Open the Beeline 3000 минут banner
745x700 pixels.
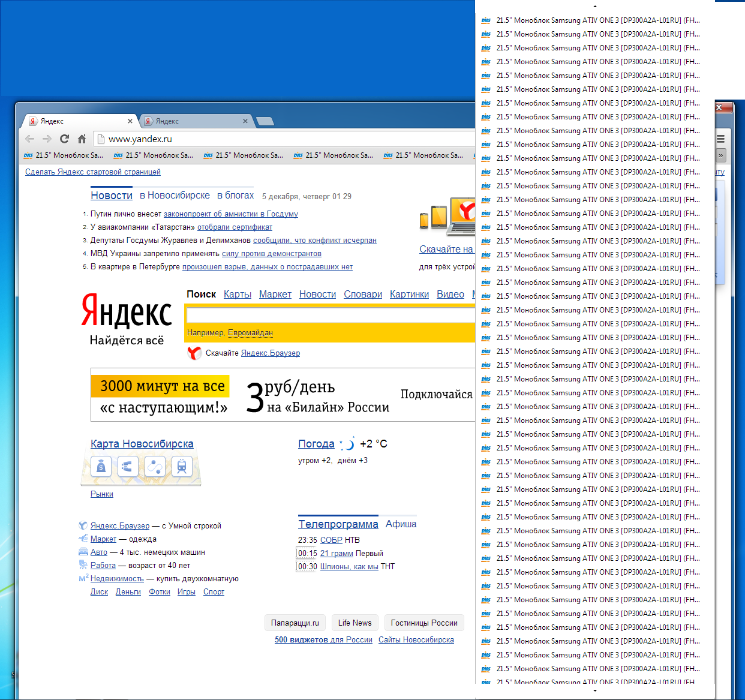[x=283, y=395]
